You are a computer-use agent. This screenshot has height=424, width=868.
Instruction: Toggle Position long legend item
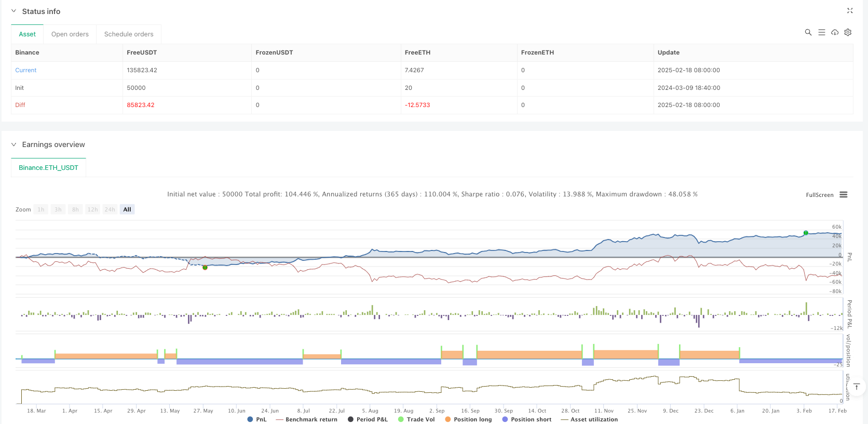click(468, 419)
